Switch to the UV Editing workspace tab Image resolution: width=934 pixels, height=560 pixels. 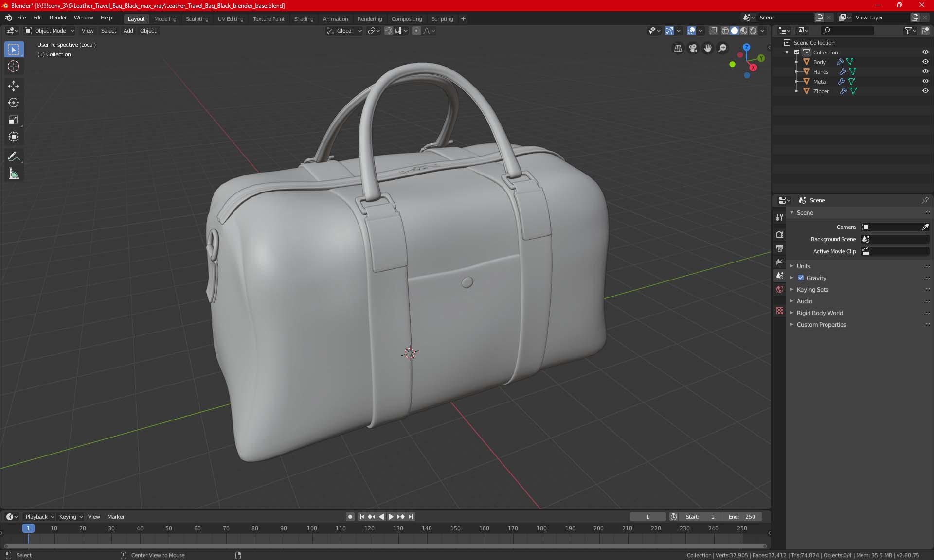(x=230, y=19)
